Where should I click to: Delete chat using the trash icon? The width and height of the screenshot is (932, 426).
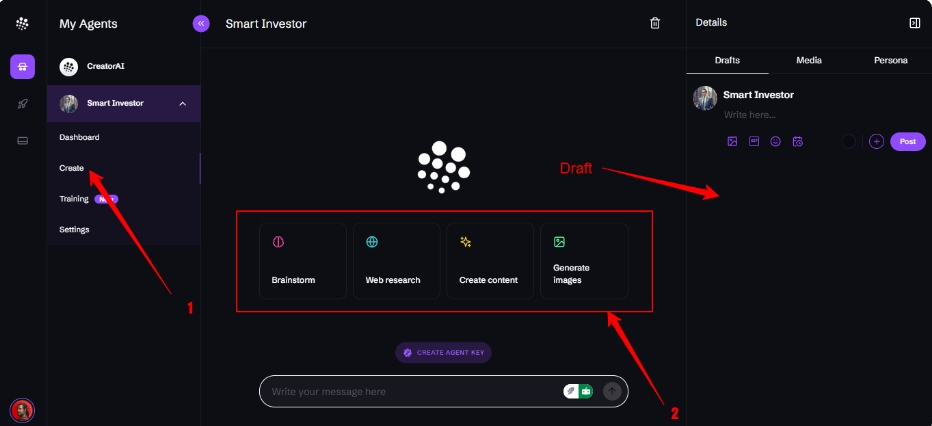coord(655,24)
